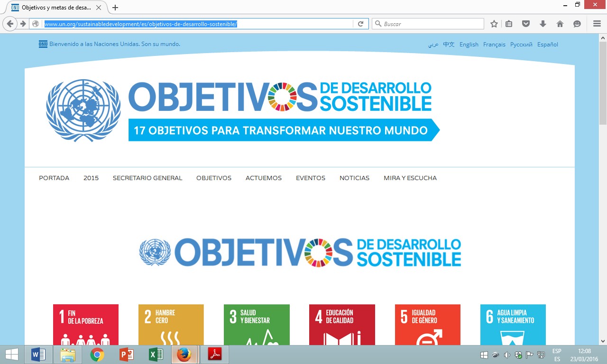The height and width of the screenshot is (364, 607).
Task: Open OBJETIVOS menu item
Action: (x=214, y=178)
